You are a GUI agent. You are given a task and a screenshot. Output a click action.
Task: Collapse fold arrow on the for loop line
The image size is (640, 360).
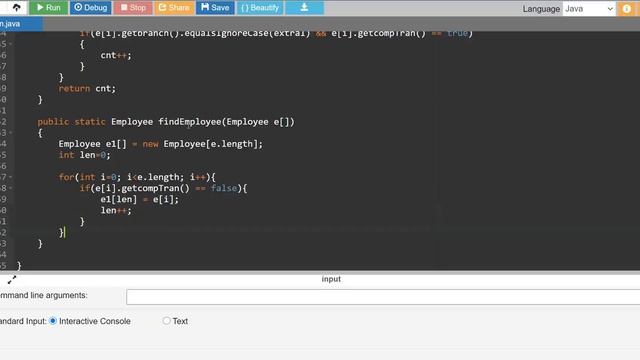click(x=11, y=177)
